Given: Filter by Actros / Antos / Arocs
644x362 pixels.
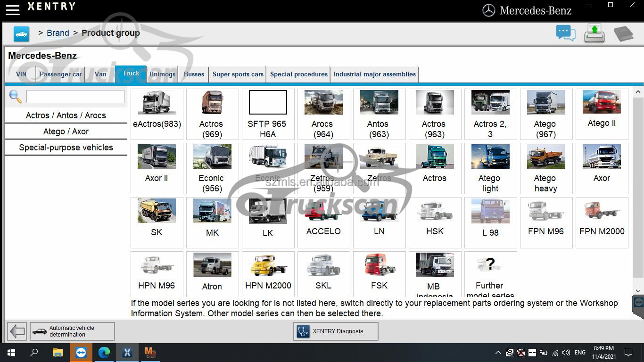Looking at the screenshot, I should (x=66, y=115).
